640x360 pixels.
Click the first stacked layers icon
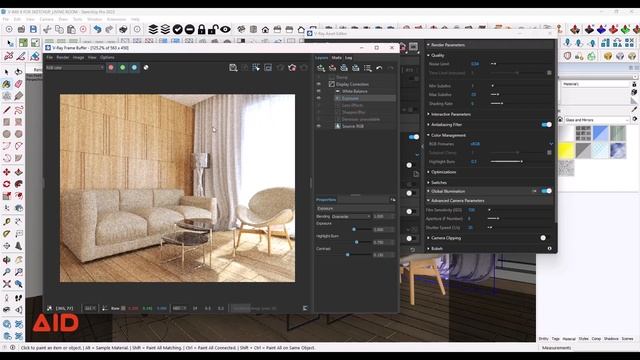coord(153,29)
